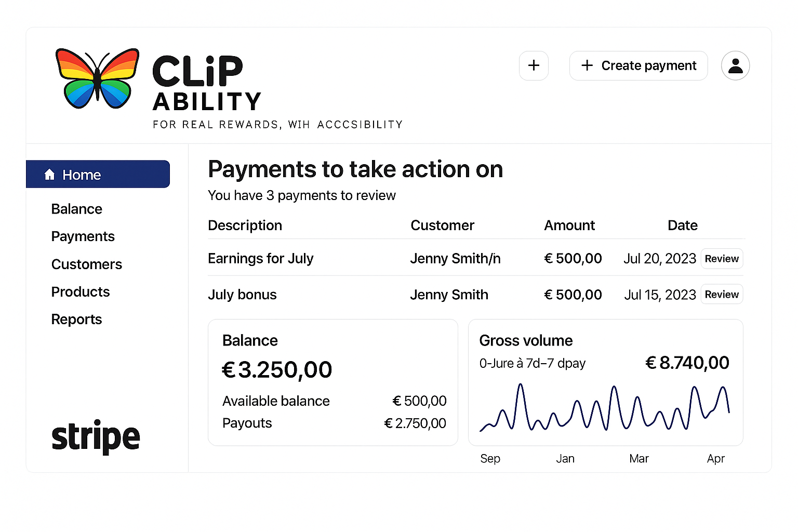The height and width of the screenshot is (532, 798).
Task: Review the July bonus payment
Action: 722,295
